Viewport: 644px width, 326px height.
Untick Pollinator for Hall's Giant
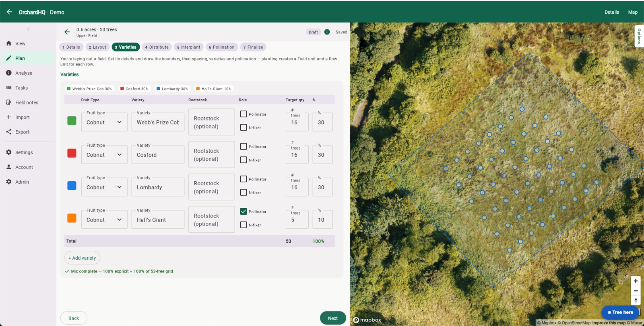[244, 211]
